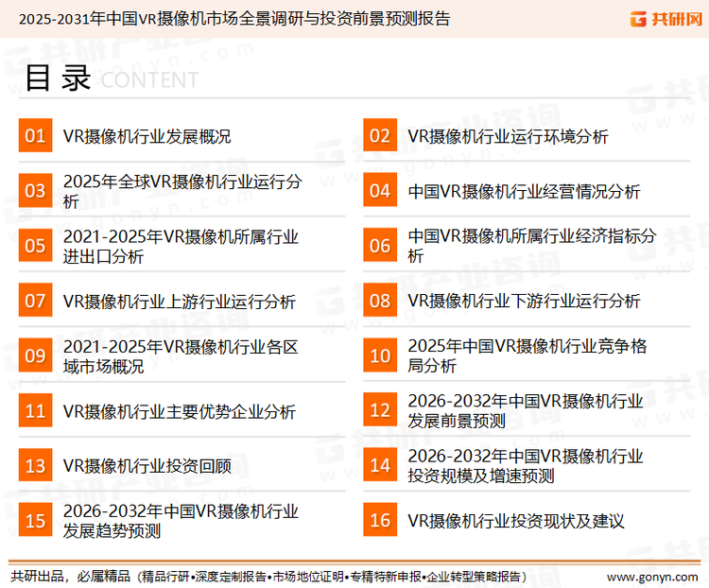Open chapter 2026-2032年中国VR摄像机行业投资规模及增速预测
Image resolution: width=709 pixels, height=588 pixels.
click(x=526, y=466)
